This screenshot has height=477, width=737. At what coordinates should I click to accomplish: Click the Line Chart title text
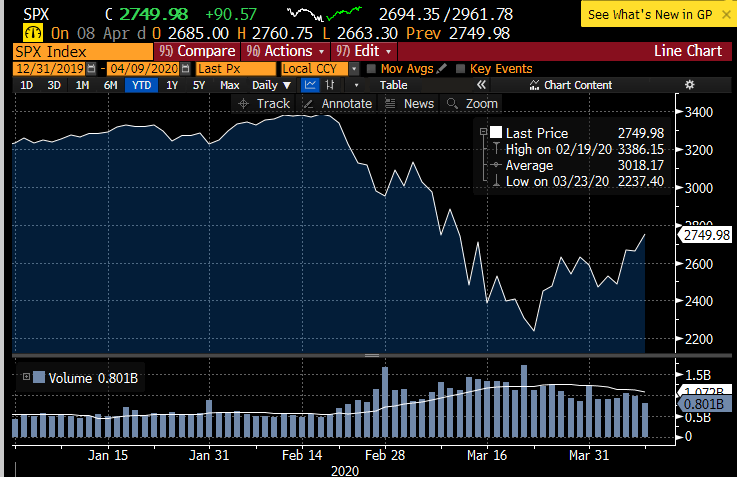pos(688,51)
